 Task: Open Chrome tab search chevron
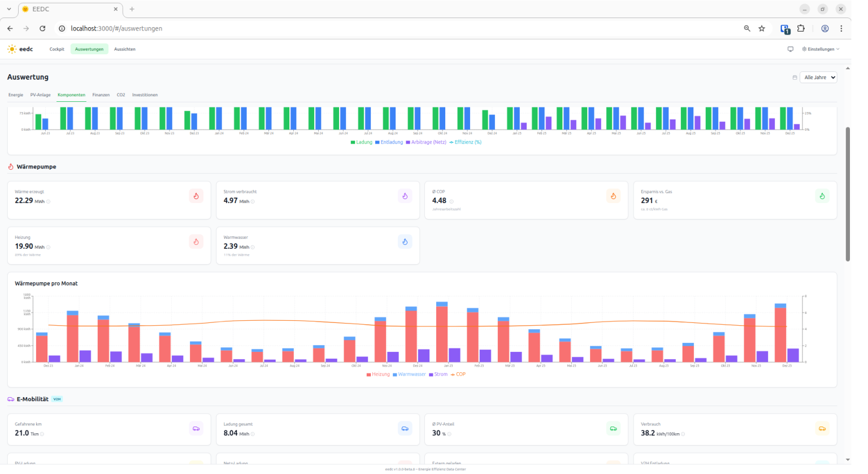coord(9,9)
